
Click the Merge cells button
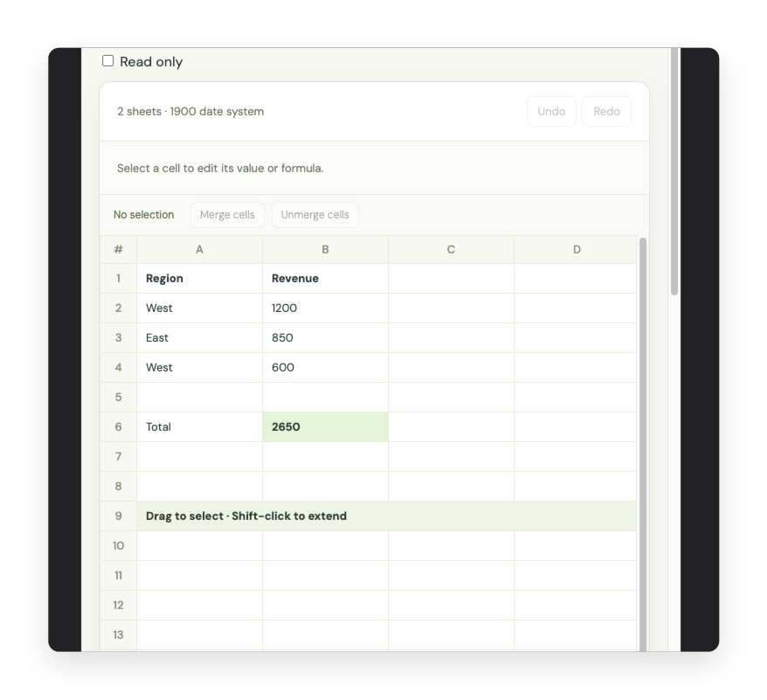pyautogui.click(x=227, y=215)
